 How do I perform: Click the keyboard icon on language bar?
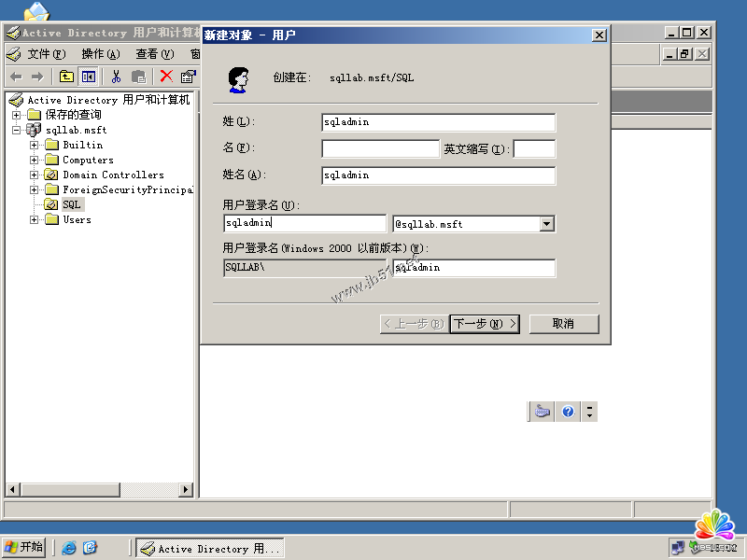[543, 412]
